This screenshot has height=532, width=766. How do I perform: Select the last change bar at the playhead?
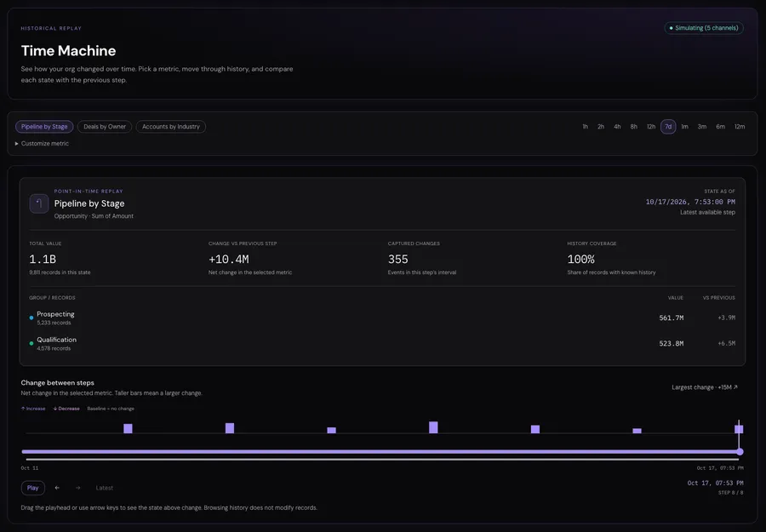click(739, 429)
